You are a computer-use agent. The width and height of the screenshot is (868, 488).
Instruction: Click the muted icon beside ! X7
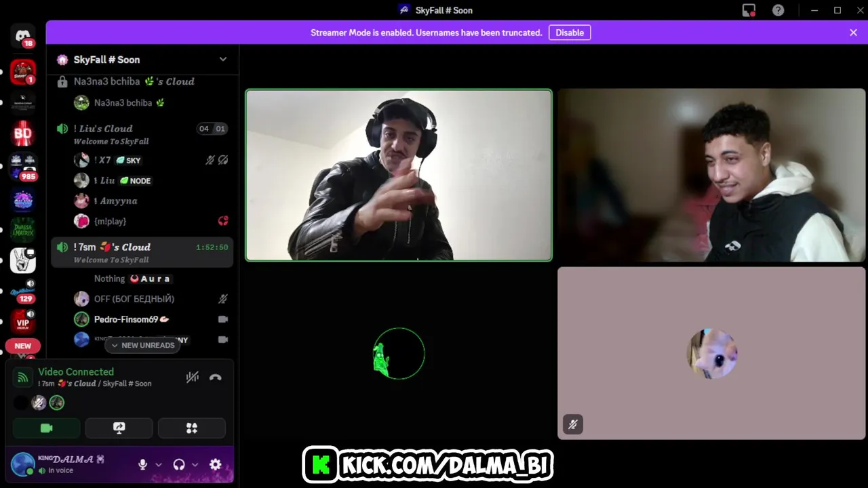point(210,161)
